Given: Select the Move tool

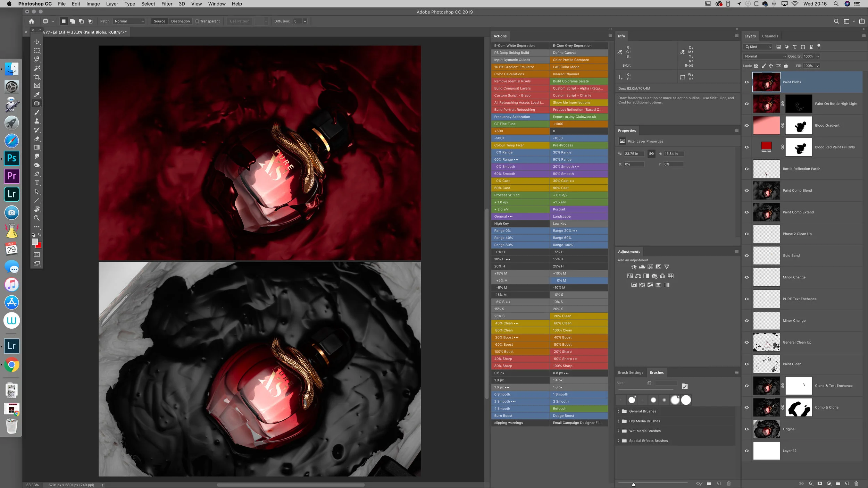Looking at the screenshot, I should [37, 42].
